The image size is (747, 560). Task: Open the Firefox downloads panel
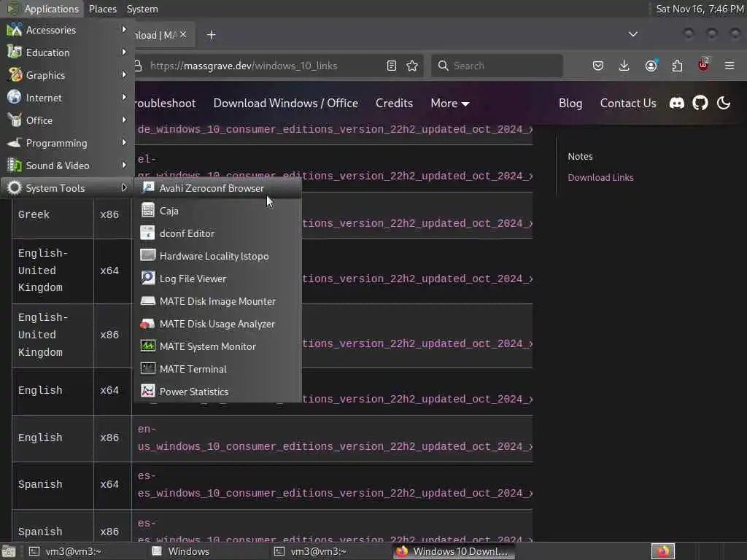[624, 66]
